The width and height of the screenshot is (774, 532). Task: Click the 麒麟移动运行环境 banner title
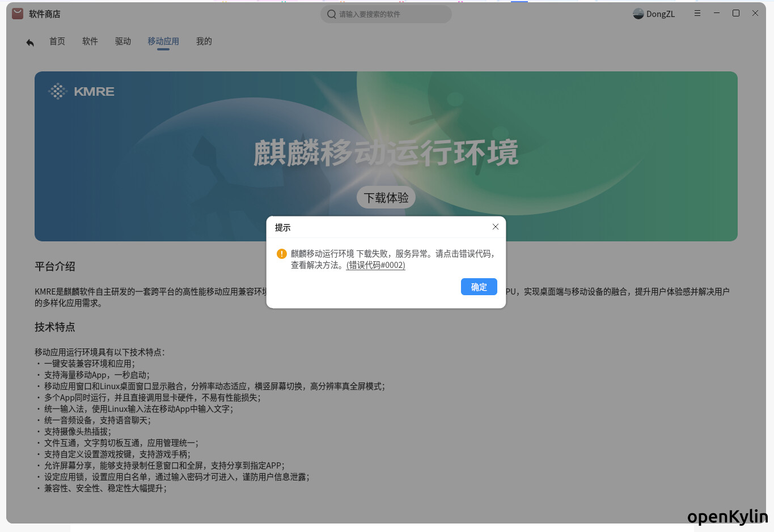(386, 152)
